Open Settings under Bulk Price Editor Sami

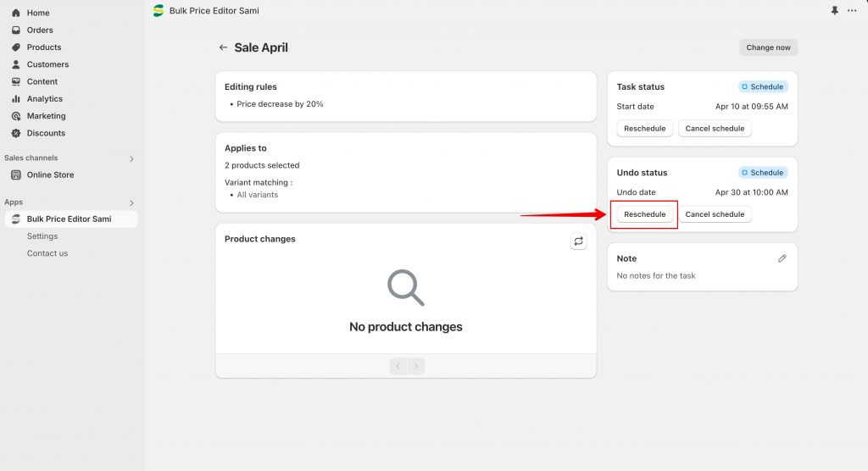pyautogui.click(x=42, y=236)
